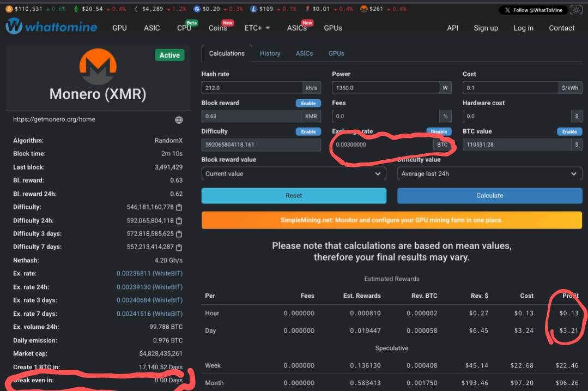Click the Ethereum ticker icon showing $4,289
The height and width of the screenshot is (391, 588).
tap(136, 9)
